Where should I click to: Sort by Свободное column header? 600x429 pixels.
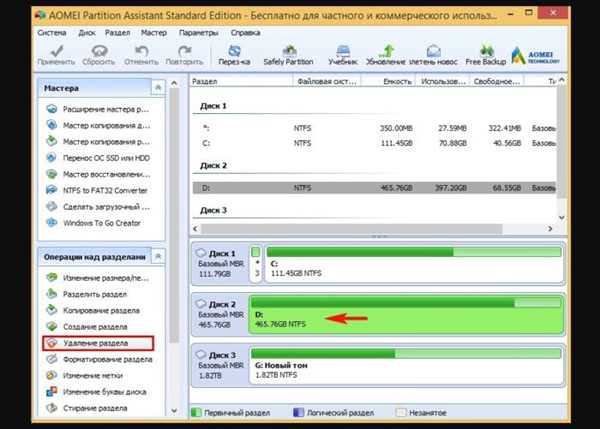(497, 81)
